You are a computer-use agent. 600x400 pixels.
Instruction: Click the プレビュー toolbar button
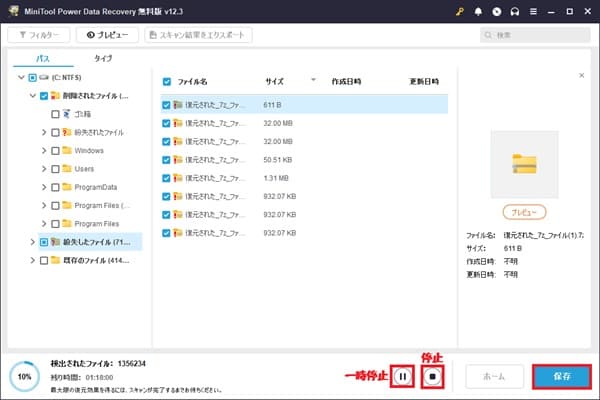tap(107, 35)
